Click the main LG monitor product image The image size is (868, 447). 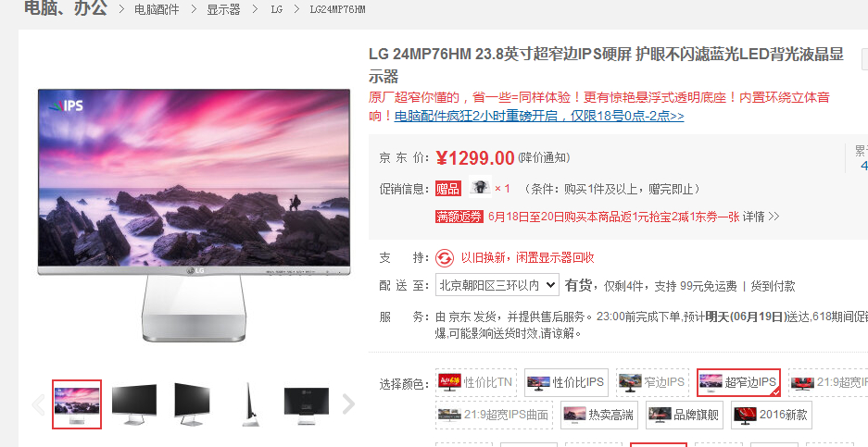point(194,215)
